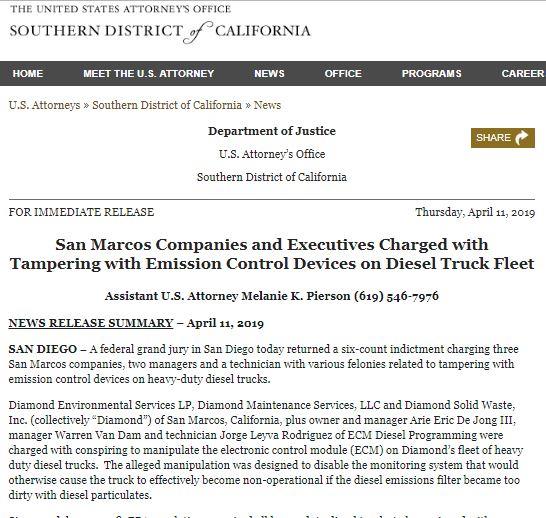Click the FOR IMMEDIATE RELEASE label
This screenshot has width=546, height=518.
pyautogui.click(x=81, y=212)
